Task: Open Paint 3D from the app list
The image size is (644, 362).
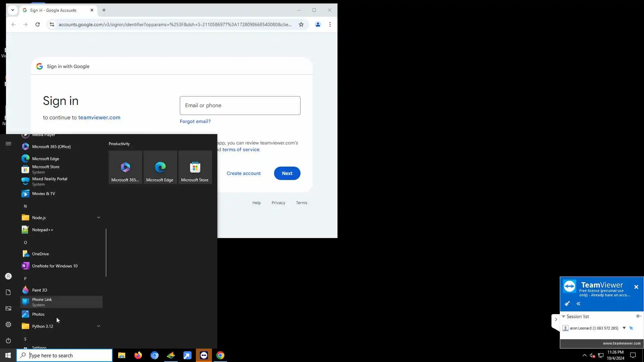Action: 40,290
